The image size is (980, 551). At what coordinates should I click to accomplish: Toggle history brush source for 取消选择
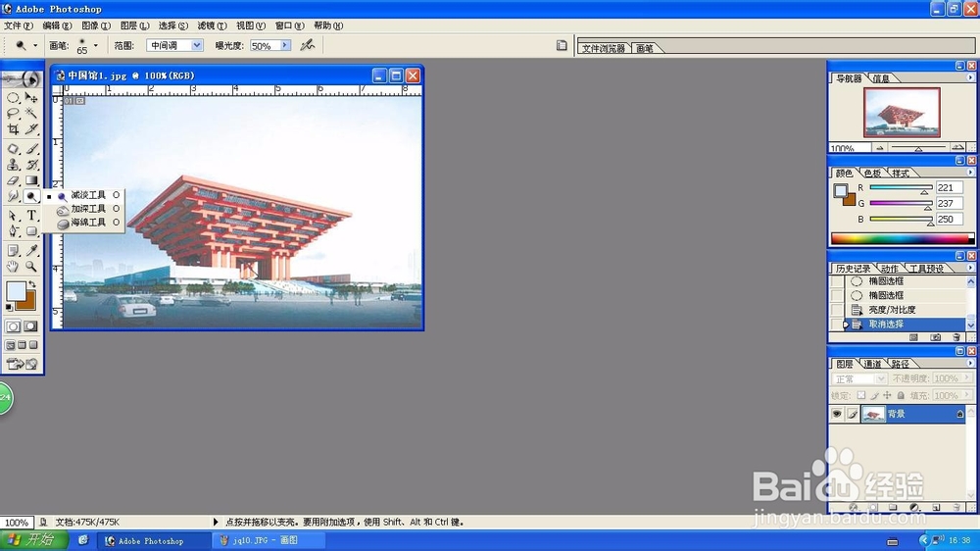click(x=837, y=325)
